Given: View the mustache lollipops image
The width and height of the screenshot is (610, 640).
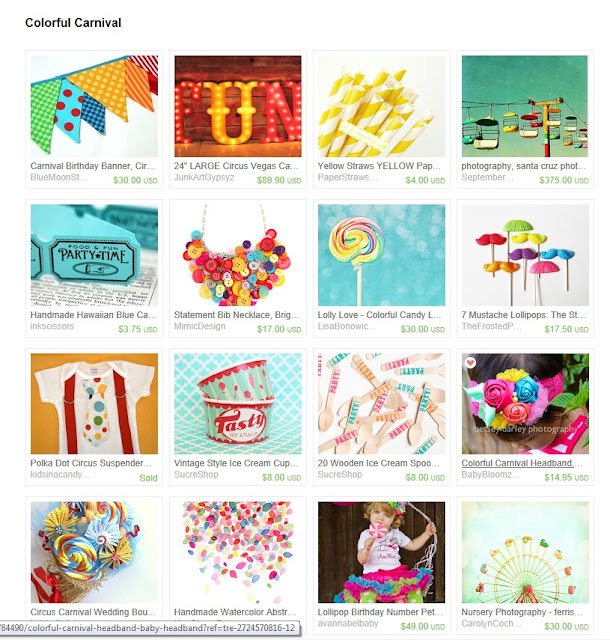Looking at the screenshot, I should [x=525, y=255].
